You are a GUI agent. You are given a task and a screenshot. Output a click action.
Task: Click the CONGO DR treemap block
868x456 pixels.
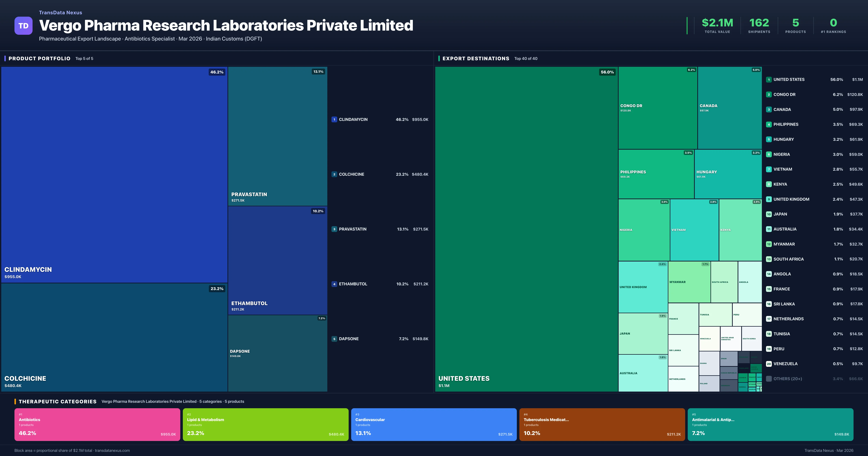point(657,108)
